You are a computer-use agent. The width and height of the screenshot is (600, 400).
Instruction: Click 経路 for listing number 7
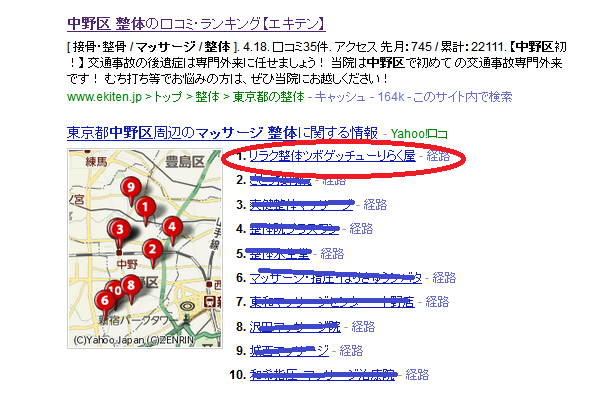tap(437, 302)
